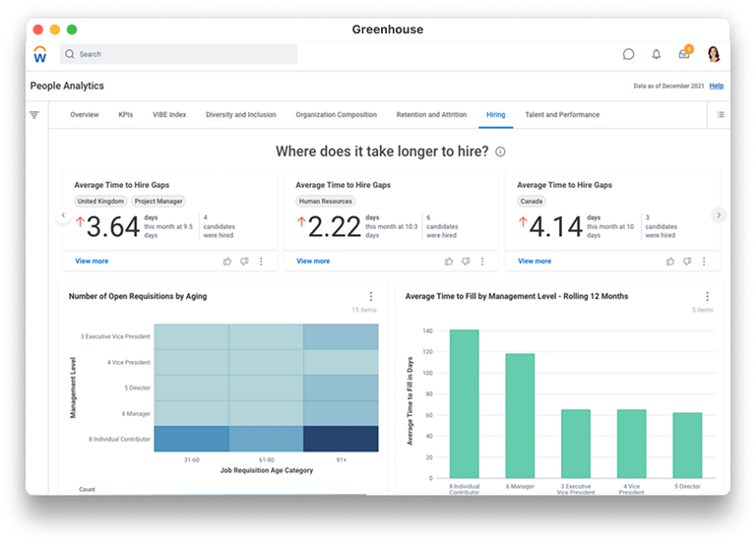
Task: Click the Search input field
Action: coord(178,54)
